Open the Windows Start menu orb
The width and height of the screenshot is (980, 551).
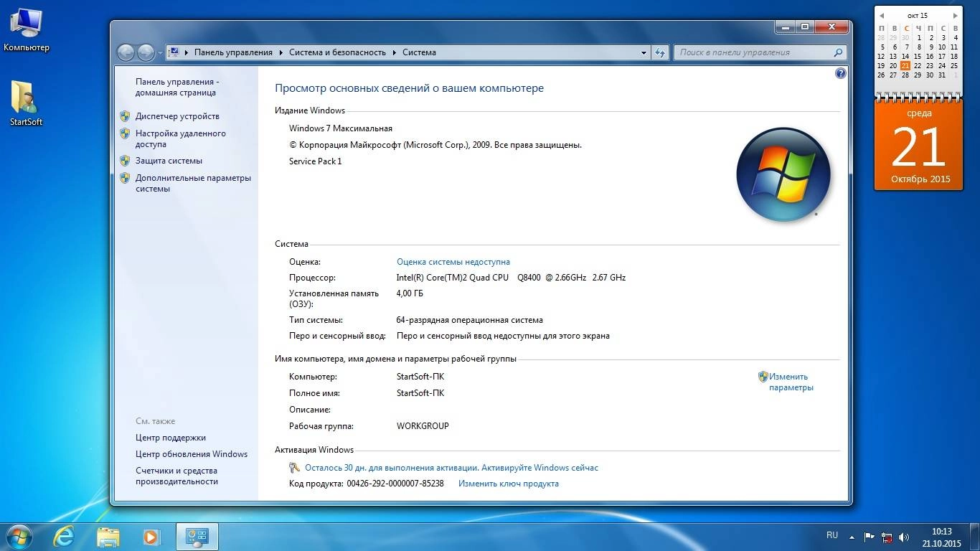pos(19,537)
